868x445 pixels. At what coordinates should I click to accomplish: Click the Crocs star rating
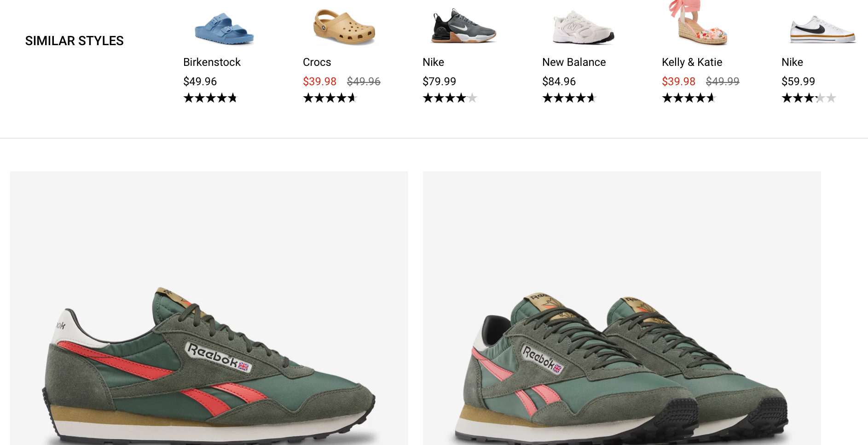pyautogui.click(x=330, y=98)
